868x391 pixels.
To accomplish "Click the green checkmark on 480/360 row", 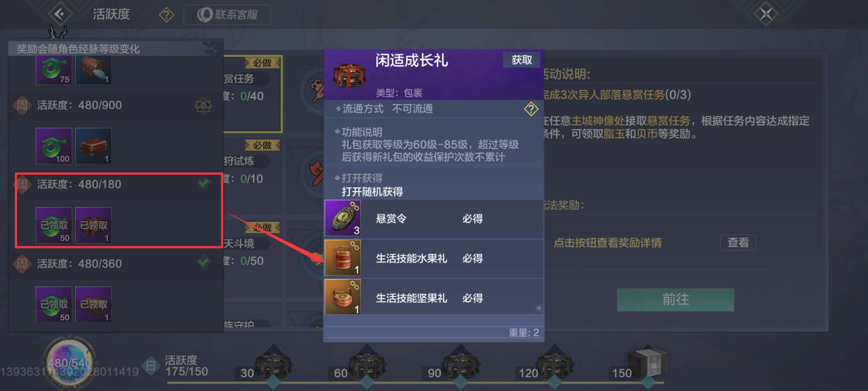I will click(x=203, y=262).
